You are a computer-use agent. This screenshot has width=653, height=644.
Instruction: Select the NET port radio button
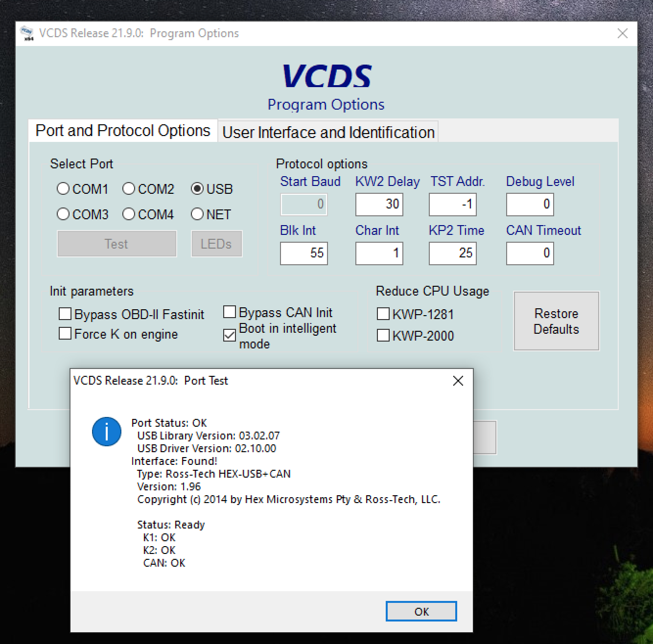click(197, 214)
